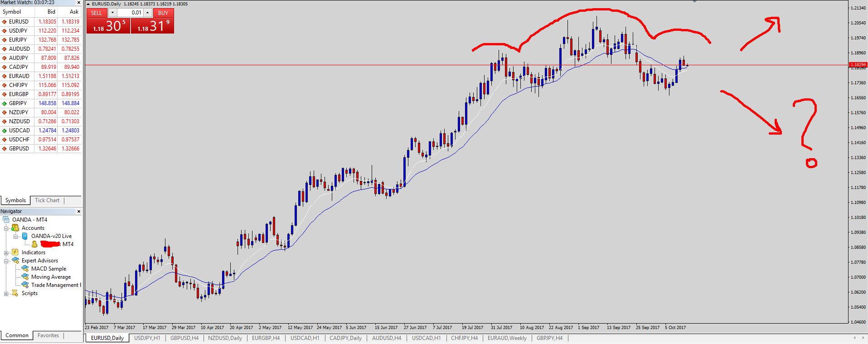Image resolution: width=868 pixels, height=344 pixels.
Task: Click the EURUSD red down-arrow icon
Action: 5,22
